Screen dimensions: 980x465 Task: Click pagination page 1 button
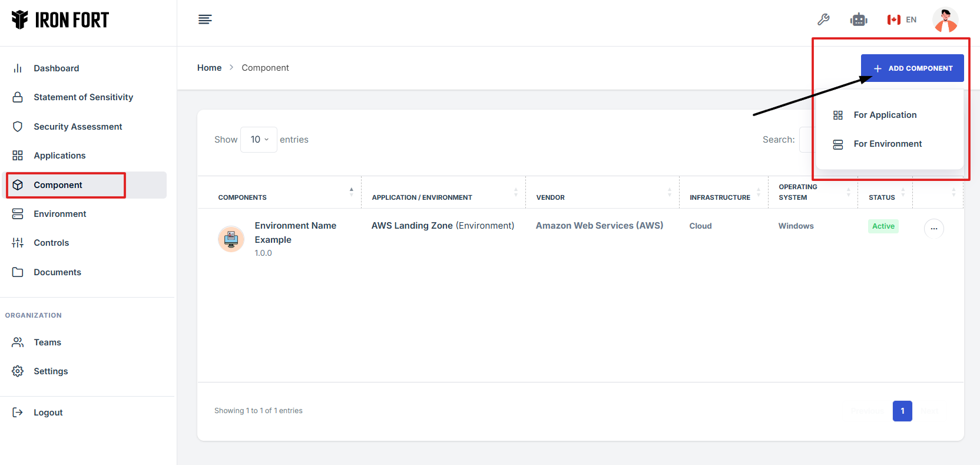902,411
